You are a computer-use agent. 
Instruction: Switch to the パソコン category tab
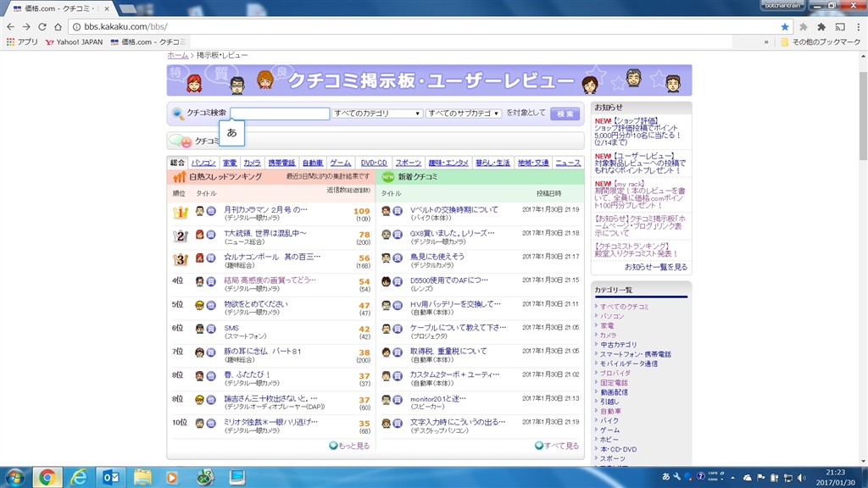coord(203,163)
